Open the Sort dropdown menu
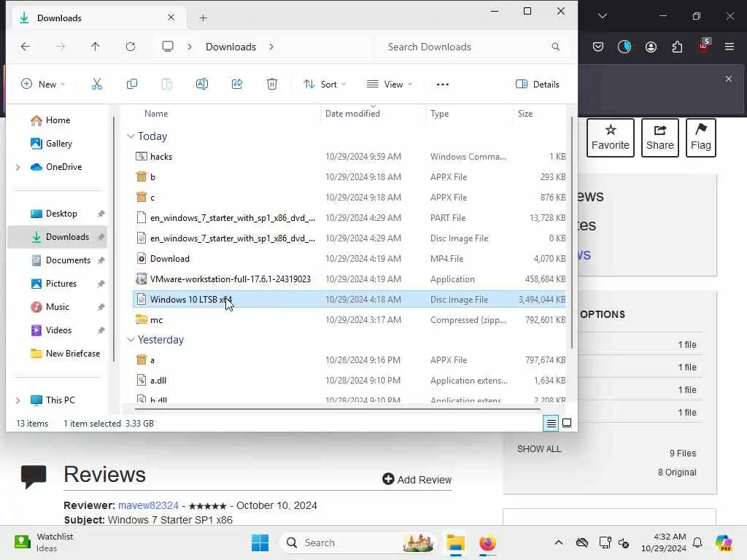 coord(325,85)
